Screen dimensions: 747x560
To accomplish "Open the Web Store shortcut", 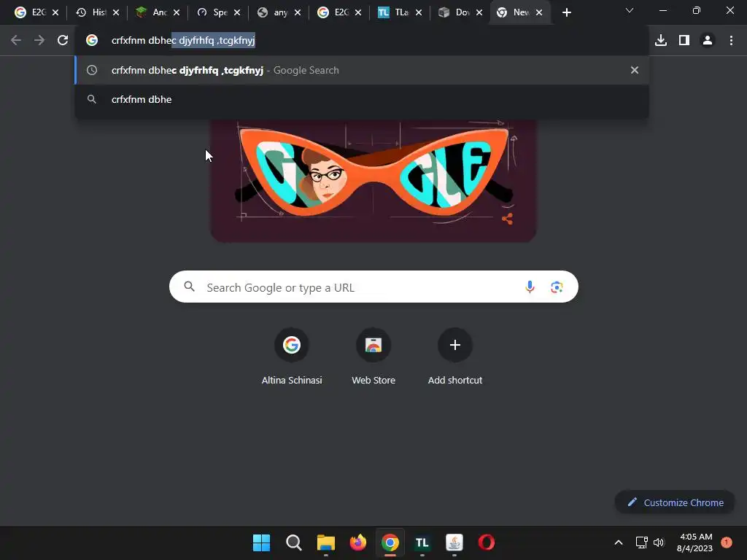I will click(373, 356).
